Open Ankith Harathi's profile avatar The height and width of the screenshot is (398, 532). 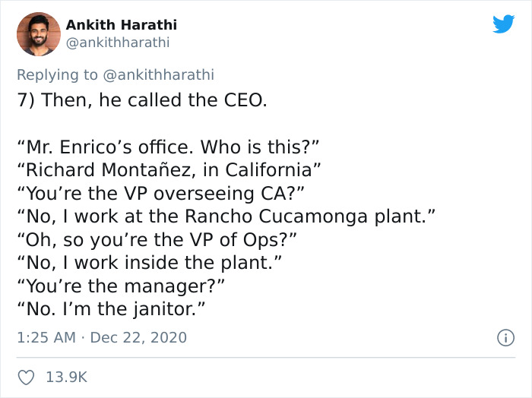(x=37, y=34)
